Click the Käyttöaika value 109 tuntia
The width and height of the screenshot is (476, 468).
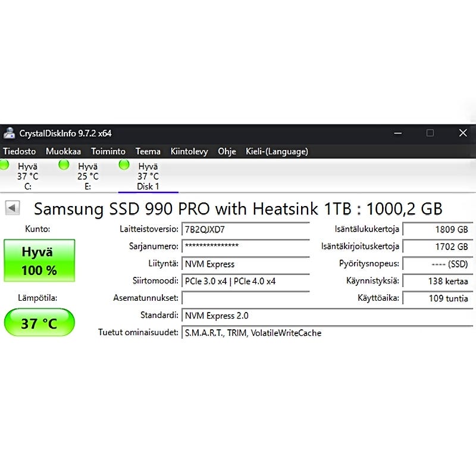tap(438, 298)
